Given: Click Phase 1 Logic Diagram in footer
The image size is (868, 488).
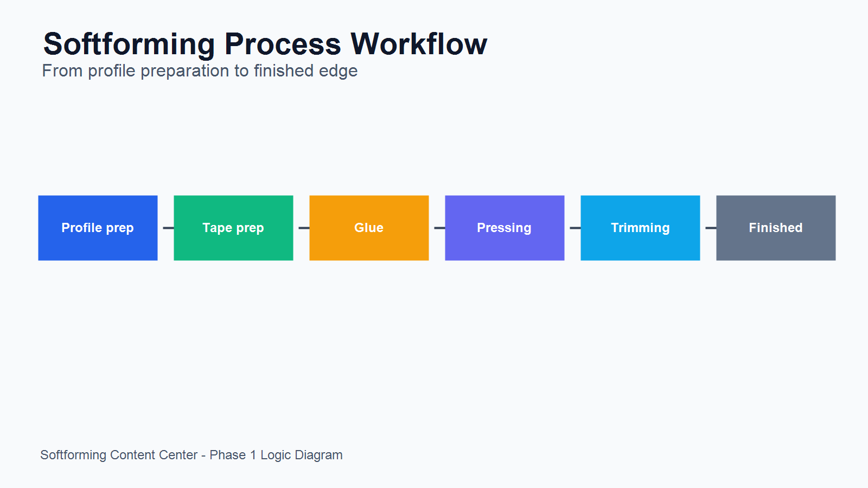Looking at the screenshot, I should (276, 455).
